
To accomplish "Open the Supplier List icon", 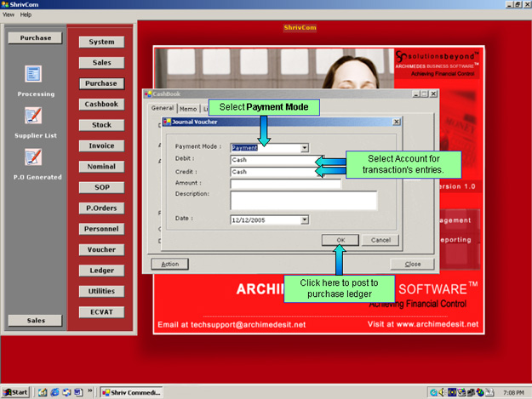I will click(34, 116).
